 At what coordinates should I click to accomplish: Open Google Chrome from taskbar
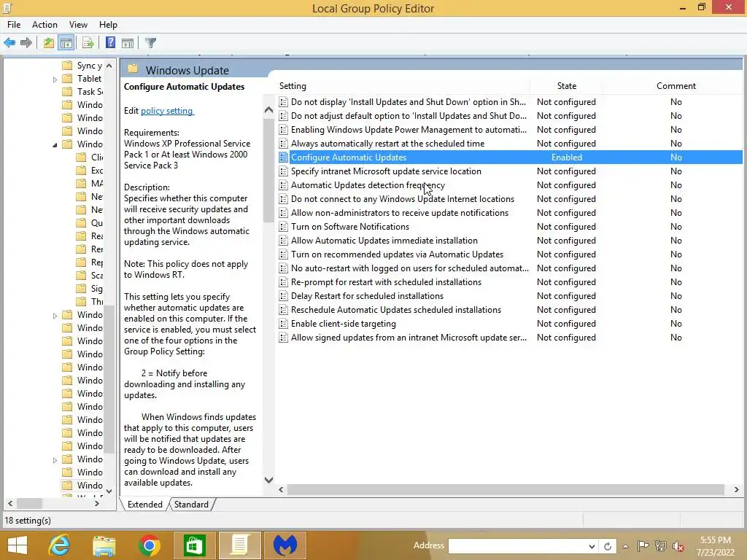pos(149,545)
